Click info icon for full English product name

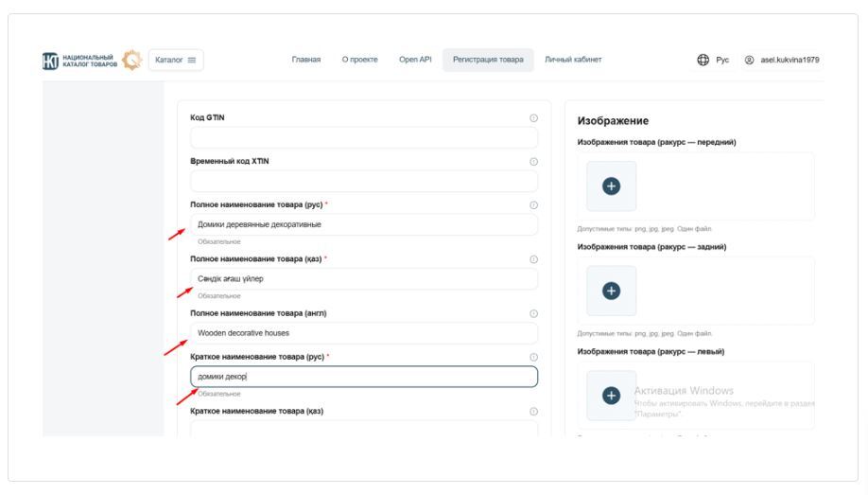pos(533,313)
